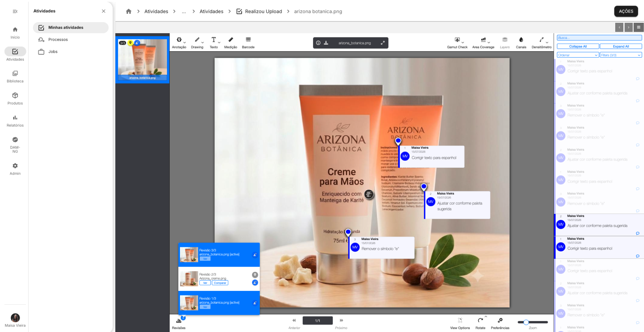This screenshot has width=644, height=332.
Task: Download arizona_botanica.png from the file bar
Action: coord(326,43)
